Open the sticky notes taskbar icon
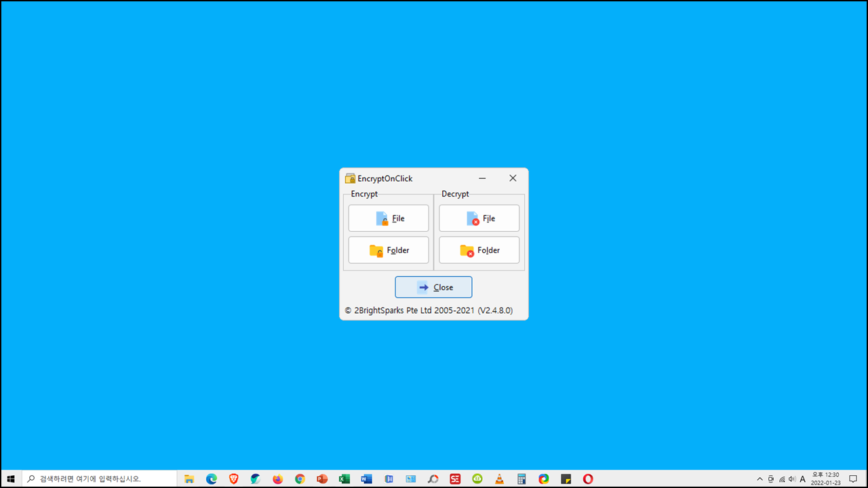Viewport: 868px width, 488px height. tap(566, 479)
